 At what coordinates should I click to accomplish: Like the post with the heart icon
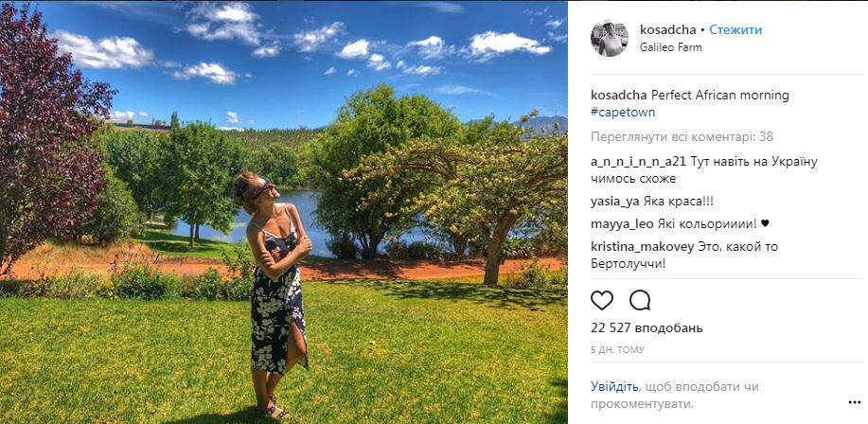pyautogui.click(x=602, y=300)
